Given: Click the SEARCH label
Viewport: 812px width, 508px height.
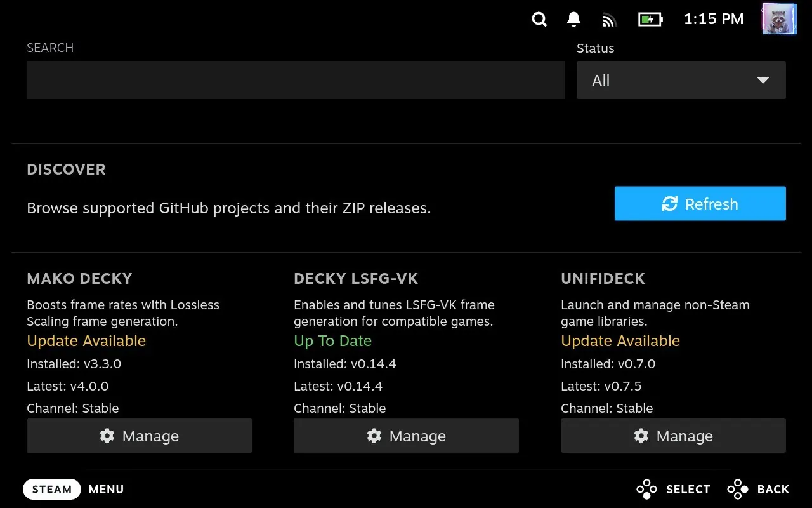Looking at the screenshot, I should 50,48.
